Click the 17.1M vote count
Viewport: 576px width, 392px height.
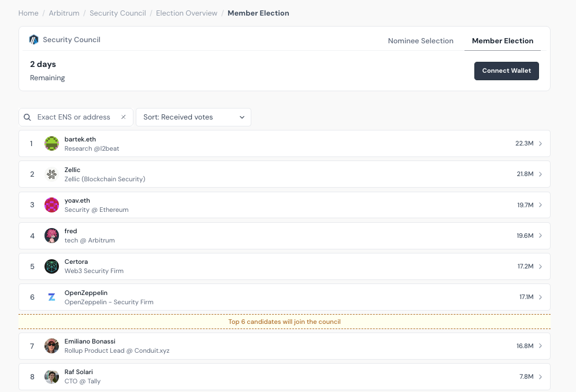coord(526,297)
